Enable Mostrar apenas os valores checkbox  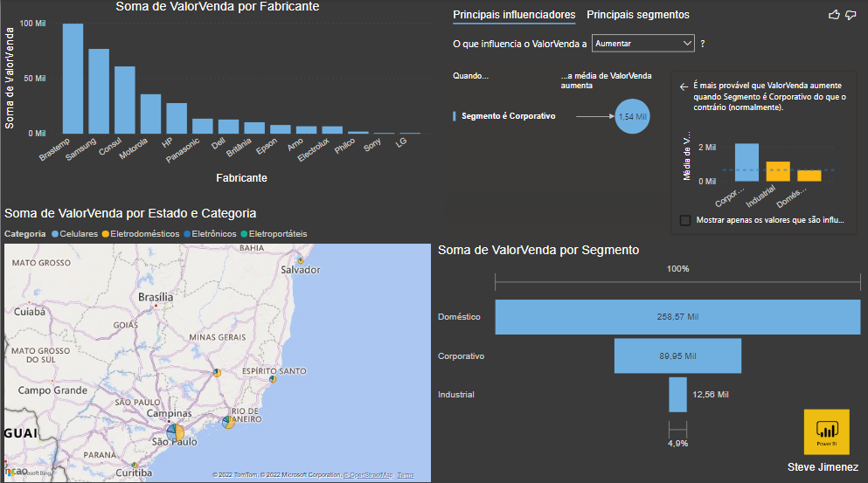click(684, 220)
